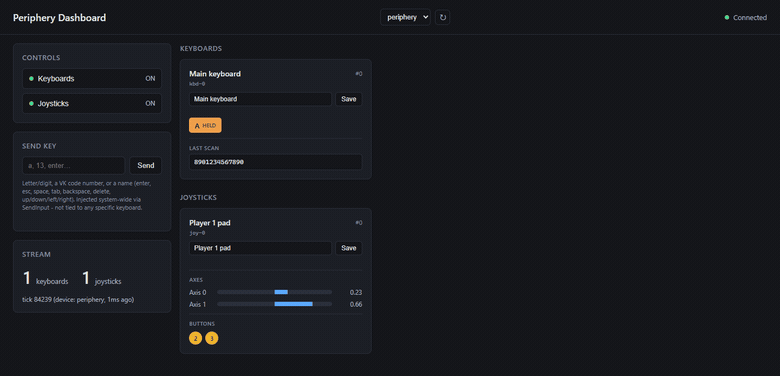
Task: Click the Axis 1 value 0.66
Action: [x=356, y=304]
